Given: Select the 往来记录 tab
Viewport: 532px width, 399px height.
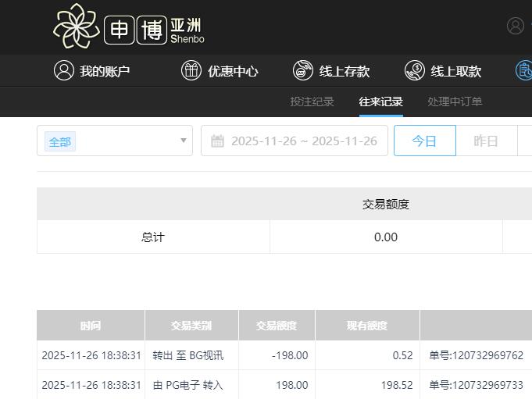Looking at the screenshot, I should coord(381,102).
